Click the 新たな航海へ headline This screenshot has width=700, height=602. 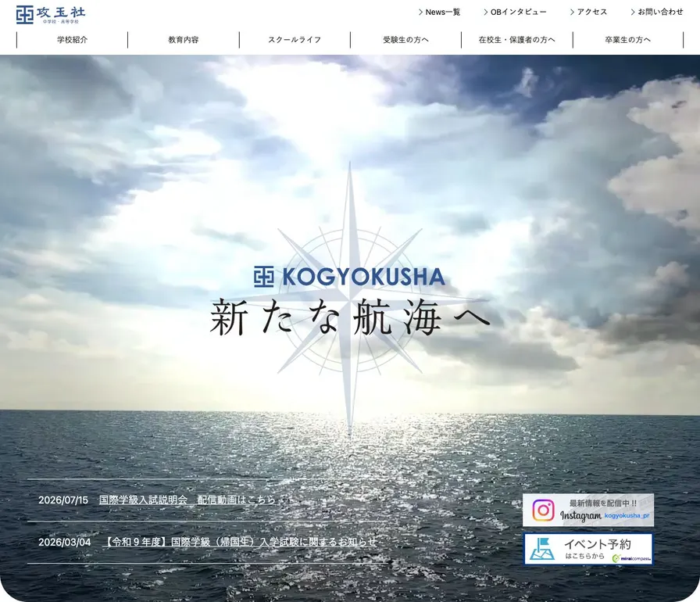tap(350, 317)
